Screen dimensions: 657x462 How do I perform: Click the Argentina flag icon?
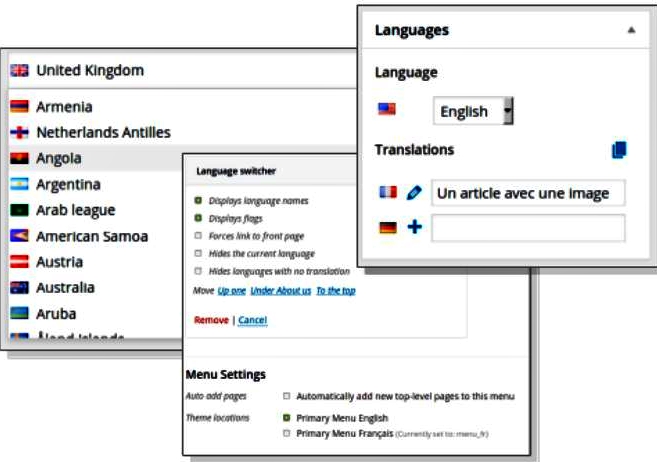[x=19, y=184]
